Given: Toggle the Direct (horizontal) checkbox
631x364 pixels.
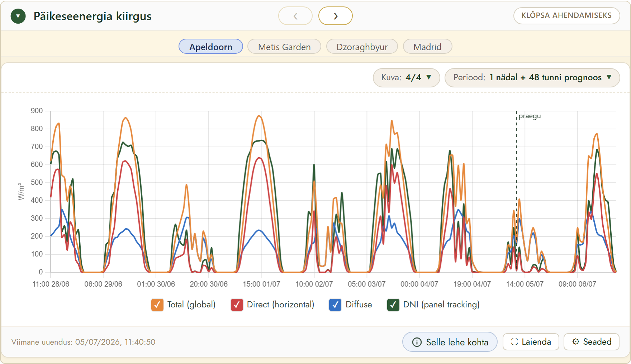Looking at the screenshot, I should (237, 305).
